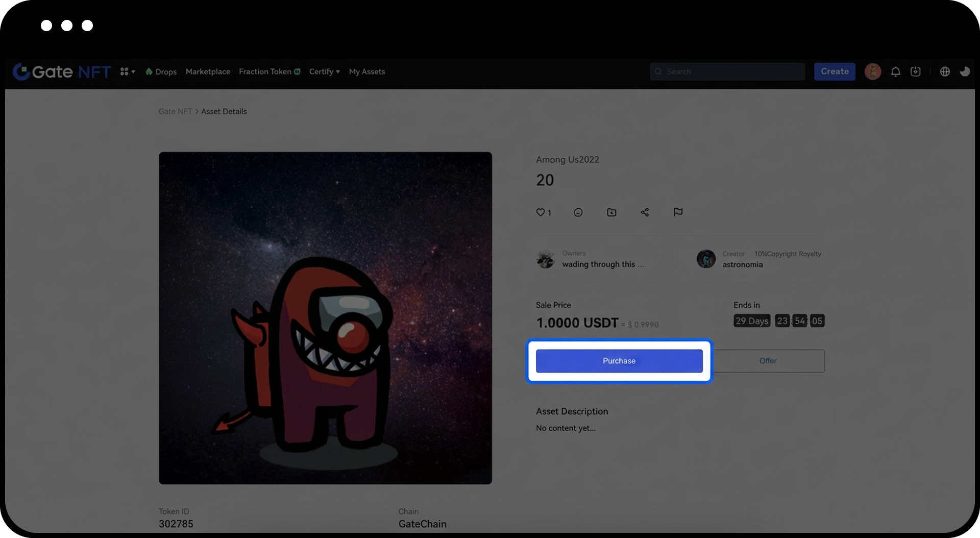Report asset with the flag icon
This screenshot has height=538, width=980.
click(678, 212)
